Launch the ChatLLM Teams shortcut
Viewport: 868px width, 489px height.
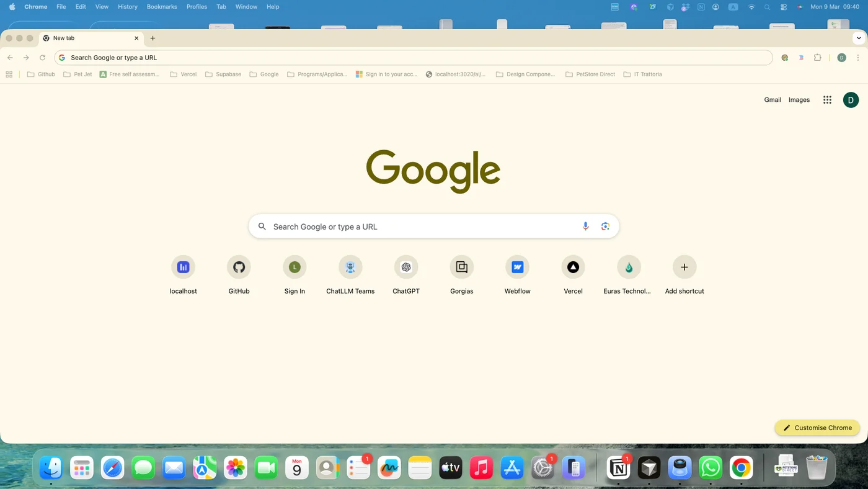point(350,275)
